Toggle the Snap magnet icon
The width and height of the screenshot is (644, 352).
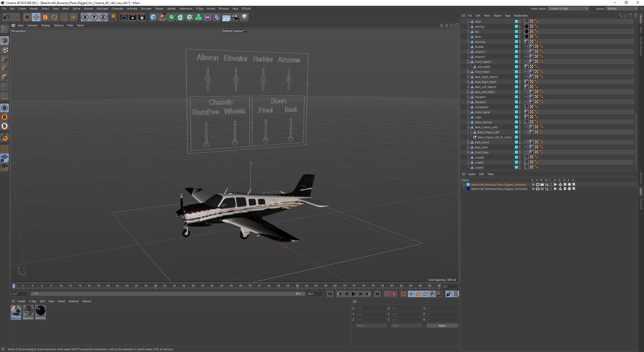pos(5,138)
